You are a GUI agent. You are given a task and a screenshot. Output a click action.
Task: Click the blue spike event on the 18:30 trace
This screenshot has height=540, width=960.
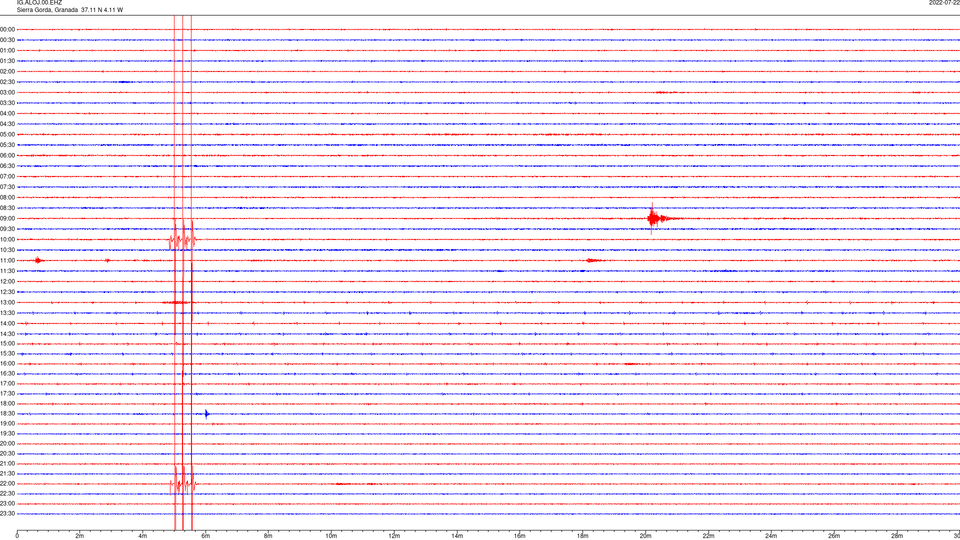coord(207,414)
